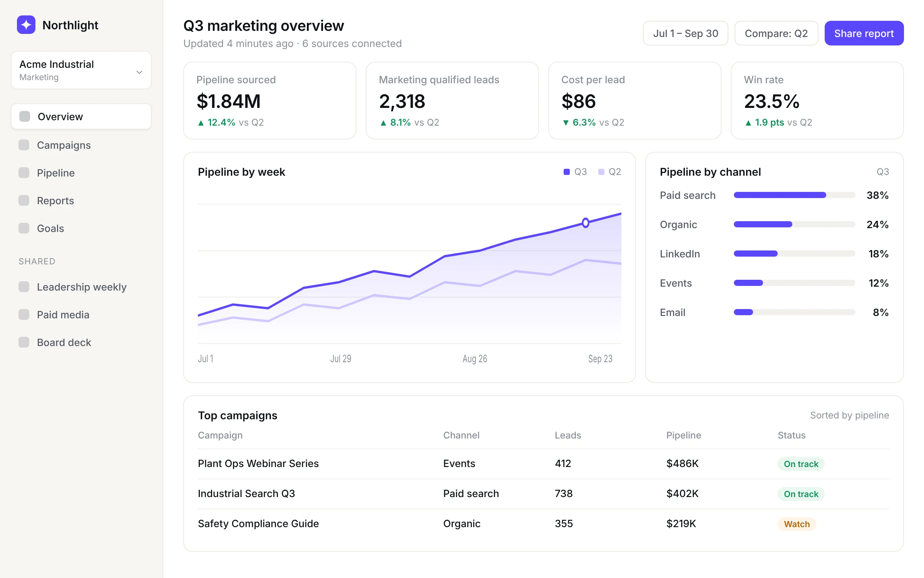This screenshot has width=924, height=578.
Task: Click the 2,318 marketing qualified leads value
Action: click(x=402, y=101)
